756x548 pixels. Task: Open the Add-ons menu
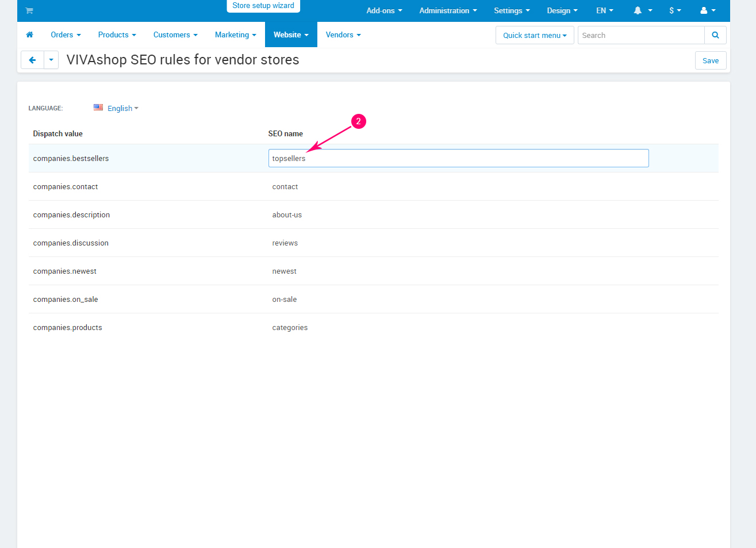pos(384,11)
